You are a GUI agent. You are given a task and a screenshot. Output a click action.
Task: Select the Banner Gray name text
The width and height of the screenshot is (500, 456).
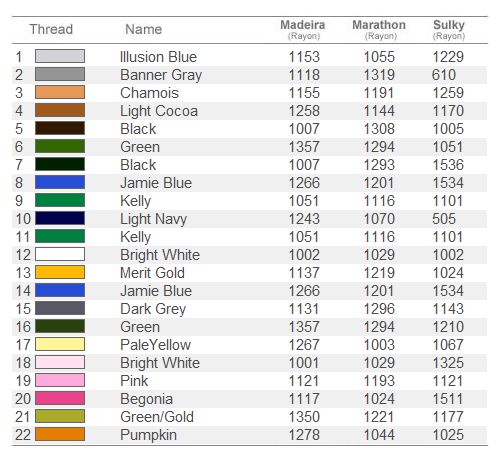click(x=161, y=75)
